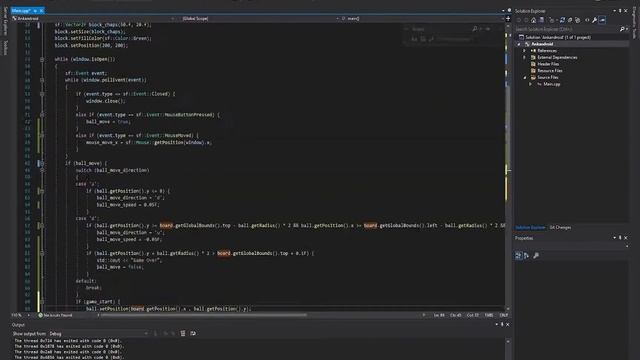Screen dimensions: 640x360
Task: Switch to the Solution Explorer bottom tab
Action: [530, 227]
